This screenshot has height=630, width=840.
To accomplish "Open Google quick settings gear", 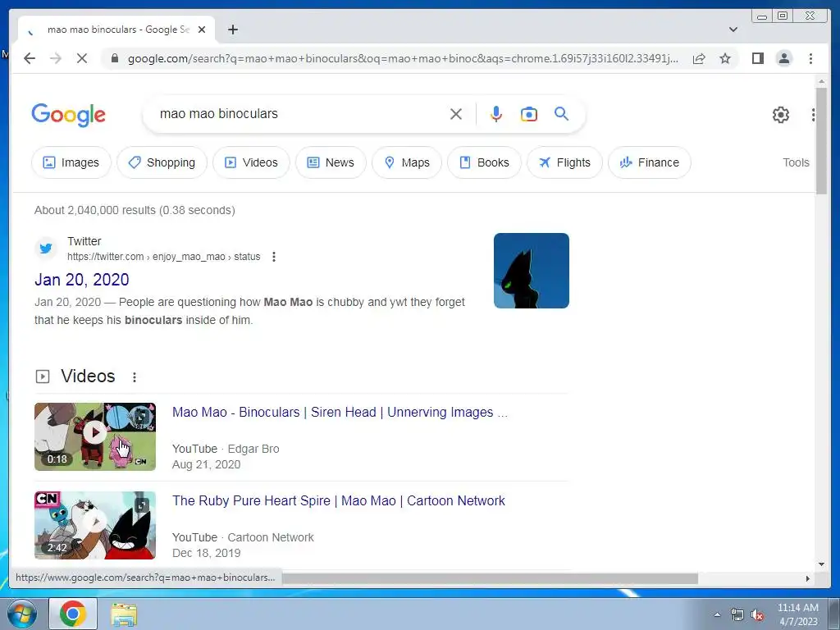I will [781, 115].
